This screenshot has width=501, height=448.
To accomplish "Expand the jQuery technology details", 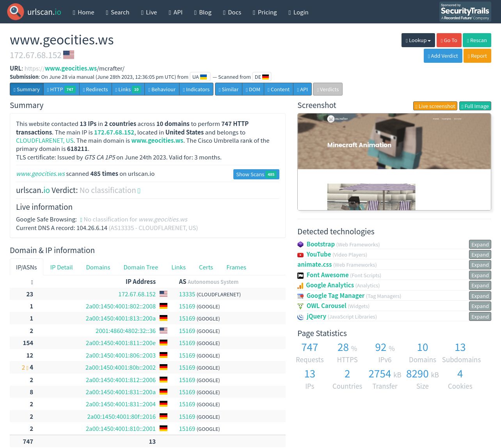I will [480, 317].
